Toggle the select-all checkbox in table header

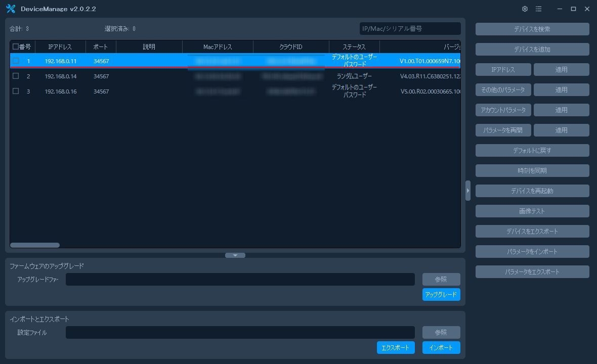coord(16,47)
